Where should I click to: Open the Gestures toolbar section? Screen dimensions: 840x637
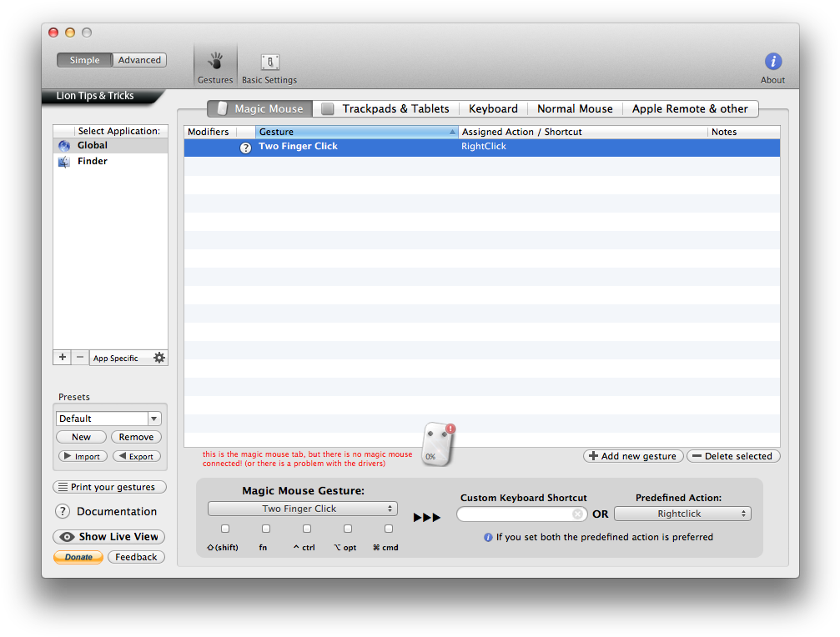coord(215,68)
